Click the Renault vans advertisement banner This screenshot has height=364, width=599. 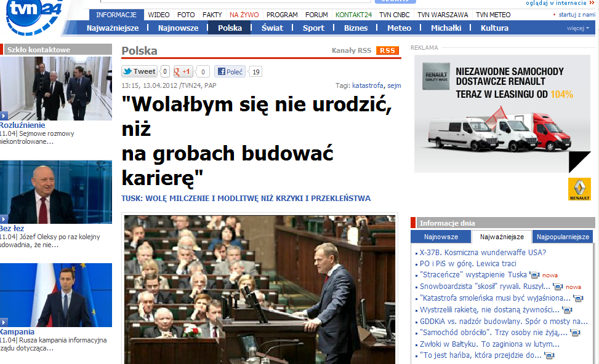click(502, 114)
